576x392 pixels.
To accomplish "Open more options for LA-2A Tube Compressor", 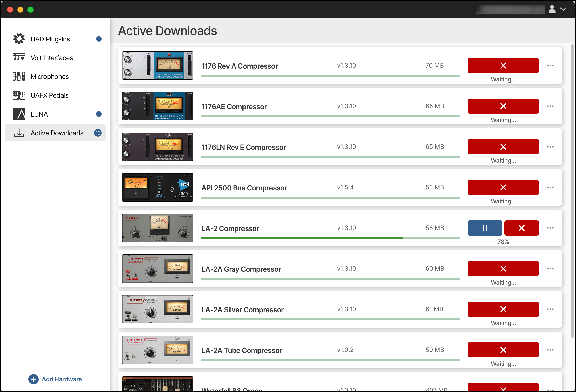I will point(550,350).
